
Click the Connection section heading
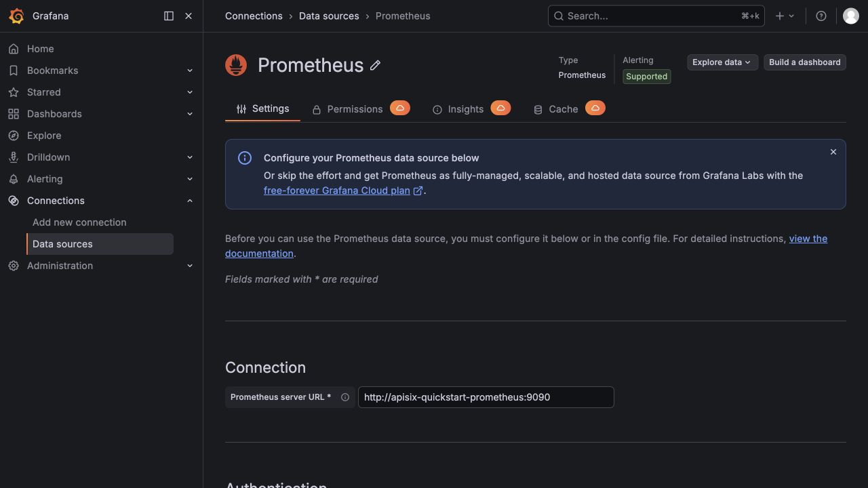265,367
